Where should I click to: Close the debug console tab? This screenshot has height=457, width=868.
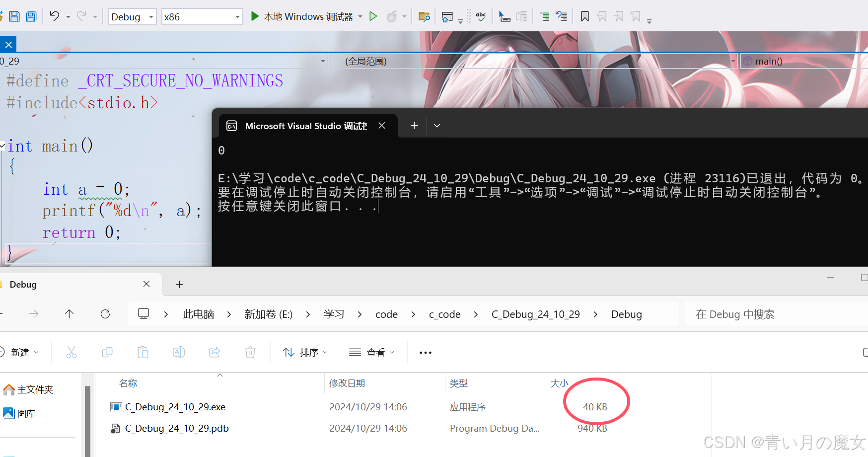(382, 126)
